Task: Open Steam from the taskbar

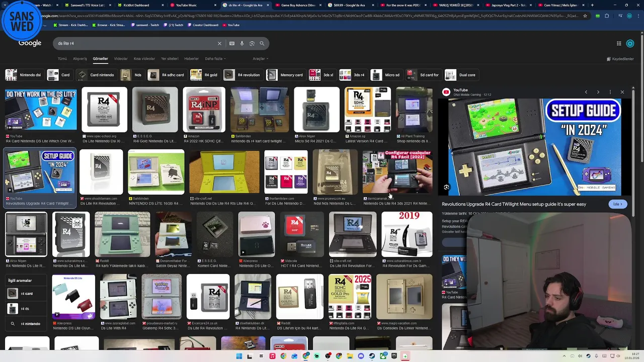Action: pos(372,356)
